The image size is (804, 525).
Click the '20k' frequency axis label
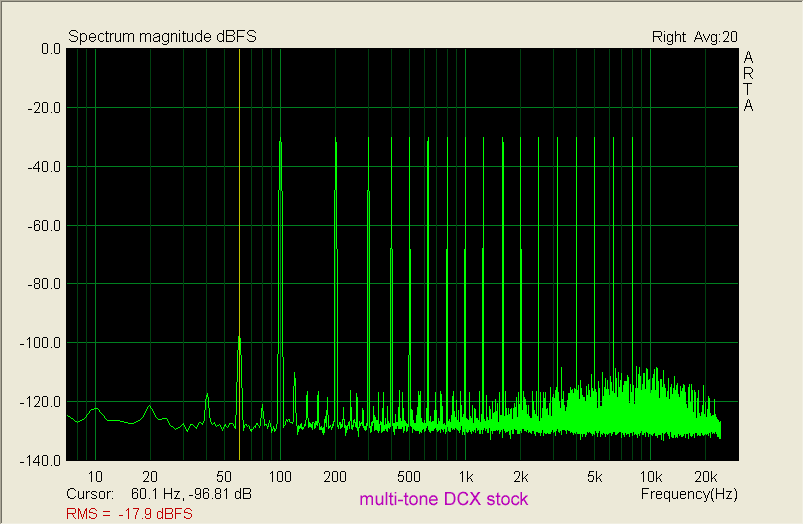pos(706,477)
